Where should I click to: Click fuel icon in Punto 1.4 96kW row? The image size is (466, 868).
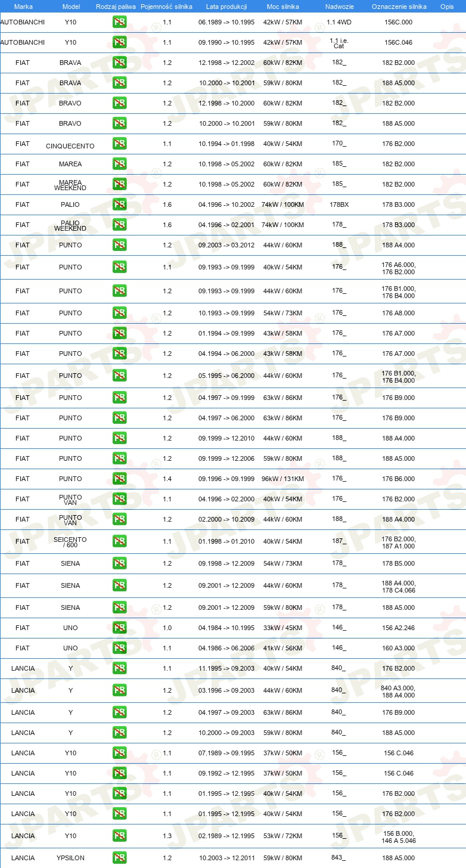pyautogui.click(x=119, y=479)
